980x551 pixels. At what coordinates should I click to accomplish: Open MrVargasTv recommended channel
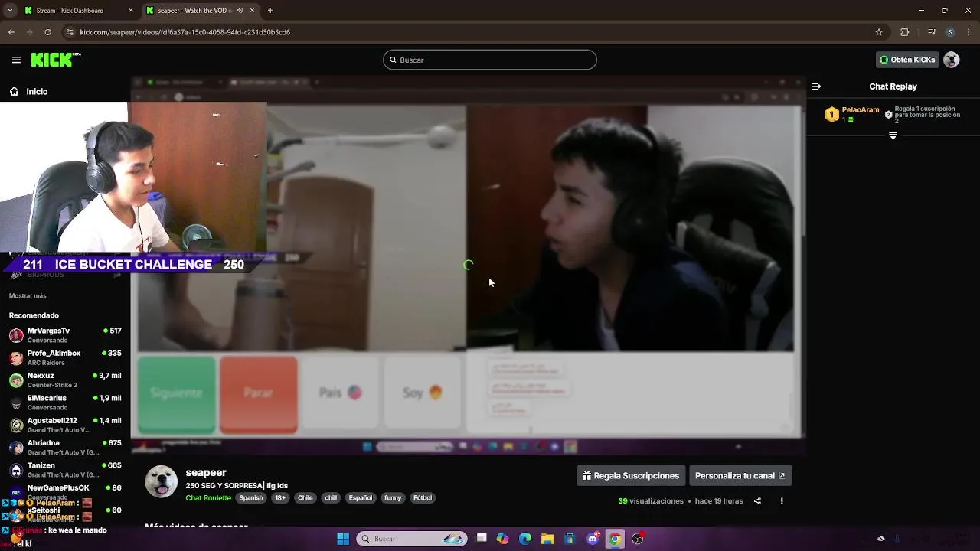click(x=65, y=335)
